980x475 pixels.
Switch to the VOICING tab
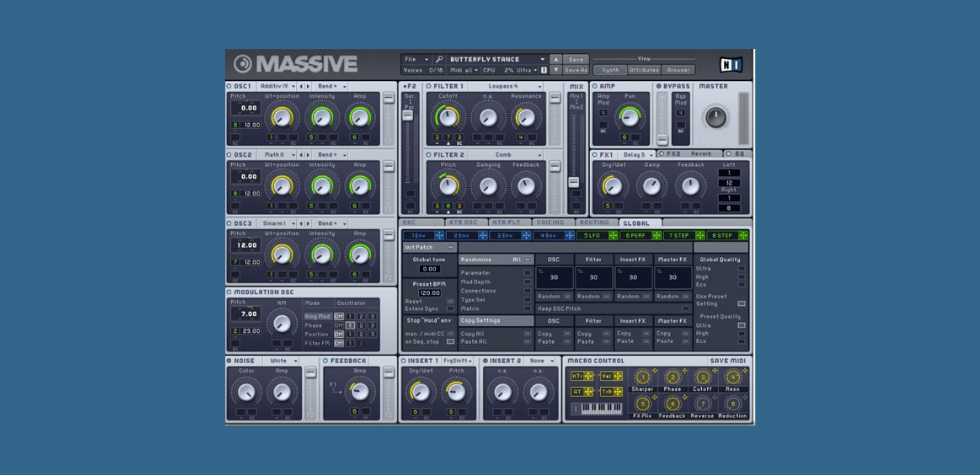pyautogui.click(x=554, y=222)
